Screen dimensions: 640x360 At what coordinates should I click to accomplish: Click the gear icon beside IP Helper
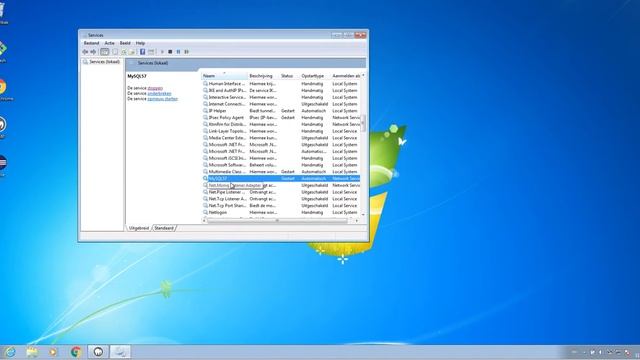(205, 111)
